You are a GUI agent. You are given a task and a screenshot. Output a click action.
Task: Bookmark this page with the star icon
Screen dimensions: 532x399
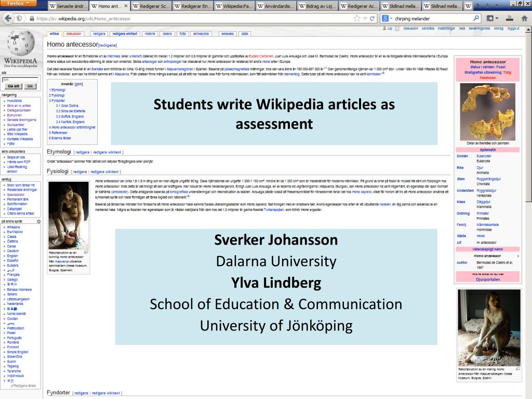coord(356,18)
